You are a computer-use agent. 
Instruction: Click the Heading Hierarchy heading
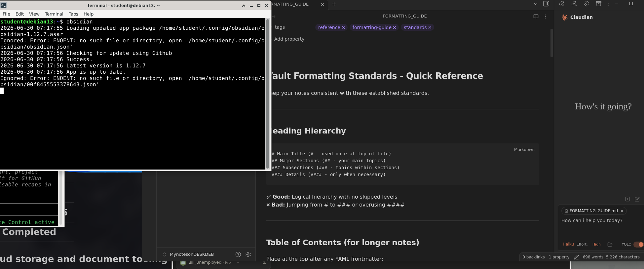click(x=308, y=131)
